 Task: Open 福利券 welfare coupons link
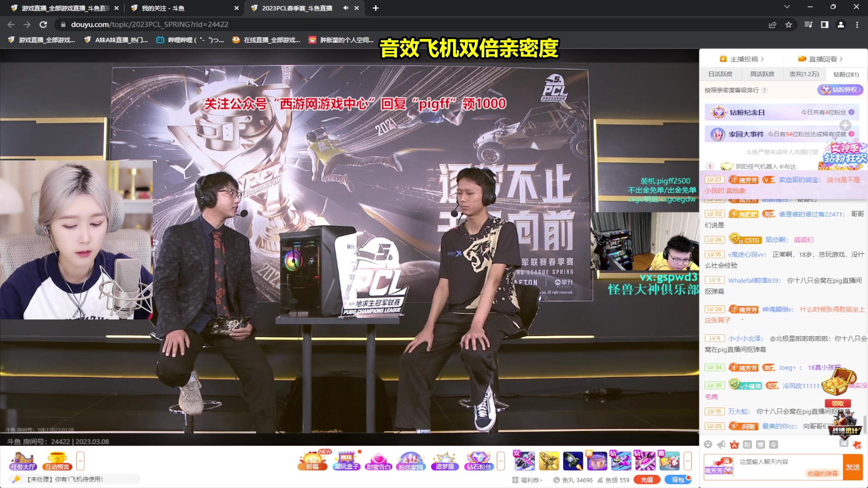pos(527,480)
